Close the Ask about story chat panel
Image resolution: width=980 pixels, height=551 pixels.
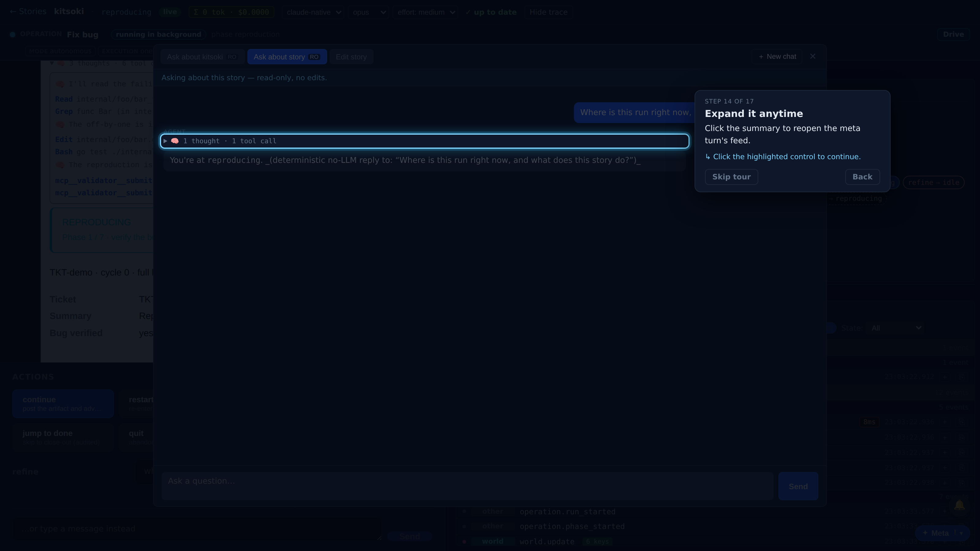pyautogui.click(x=812, y=56)
